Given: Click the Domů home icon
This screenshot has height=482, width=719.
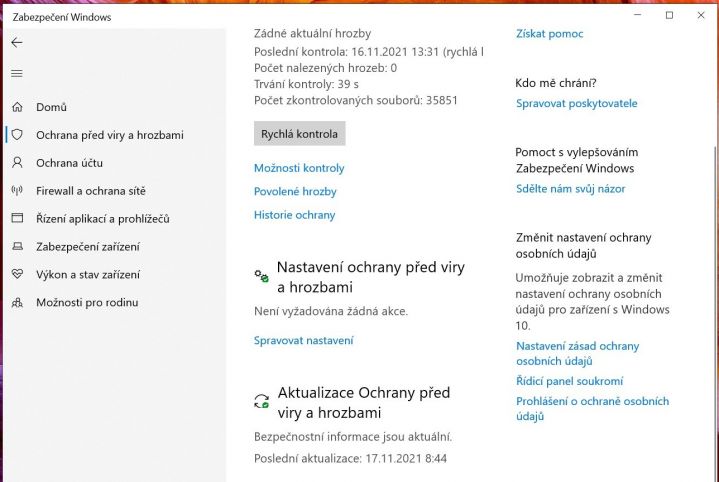Looking at the screenshot, I should pyautogui.click(x=17, y=107).
